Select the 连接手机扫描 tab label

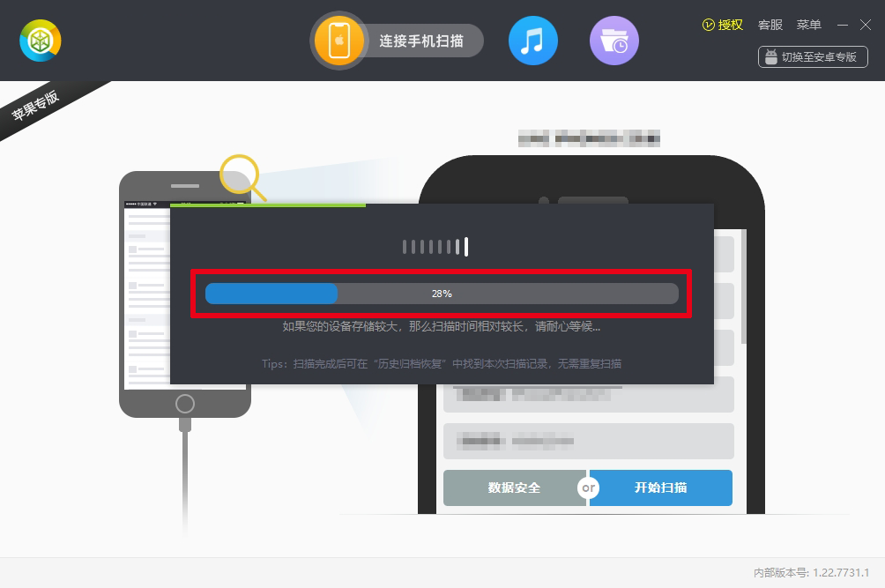pyautogui.click(x=420, y=41)
